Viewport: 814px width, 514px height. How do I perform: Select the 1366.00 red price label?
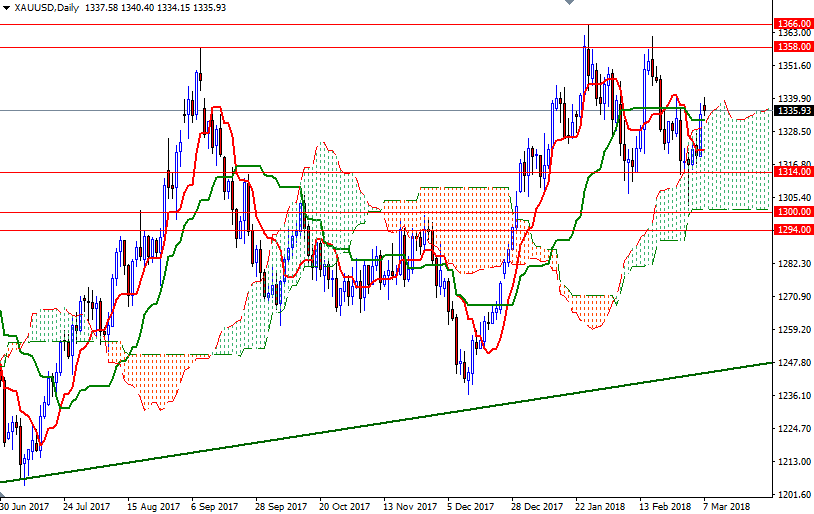pos(793,23)
